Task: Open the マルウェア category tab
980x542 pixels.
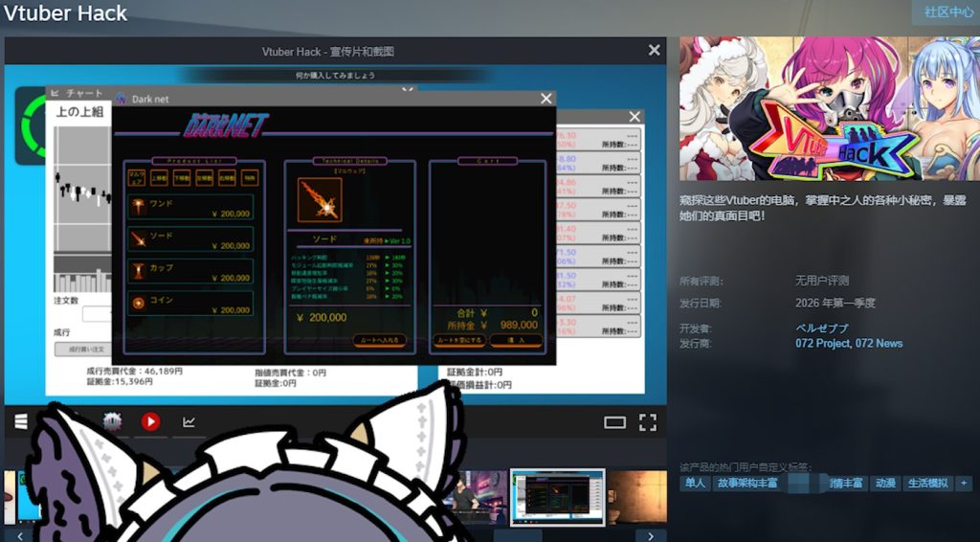Action: 136,178
